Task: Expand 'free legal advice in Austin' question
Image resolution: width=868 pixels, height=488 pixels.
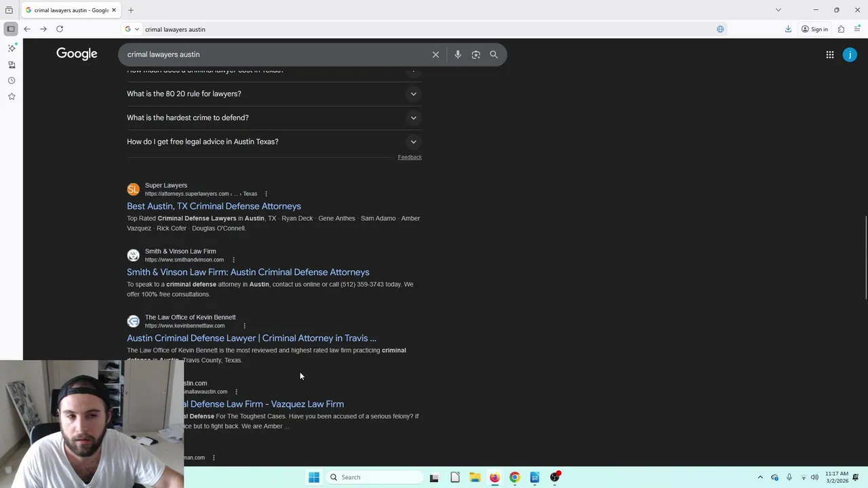Action: 274,142
